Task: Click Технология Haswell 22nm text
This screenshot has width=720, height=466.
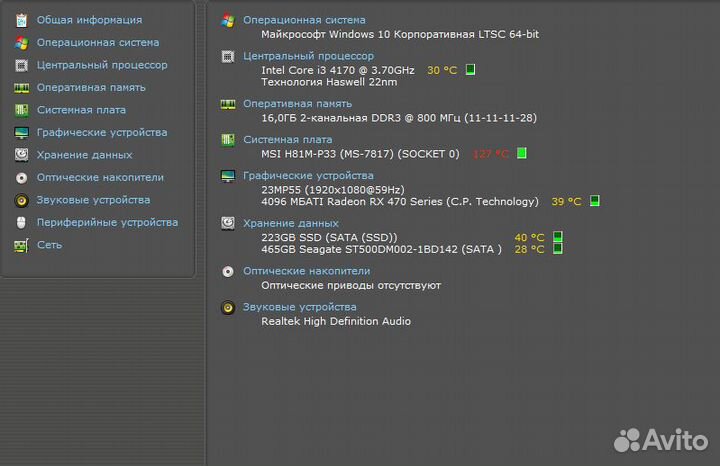Action: tap(329, 82)
